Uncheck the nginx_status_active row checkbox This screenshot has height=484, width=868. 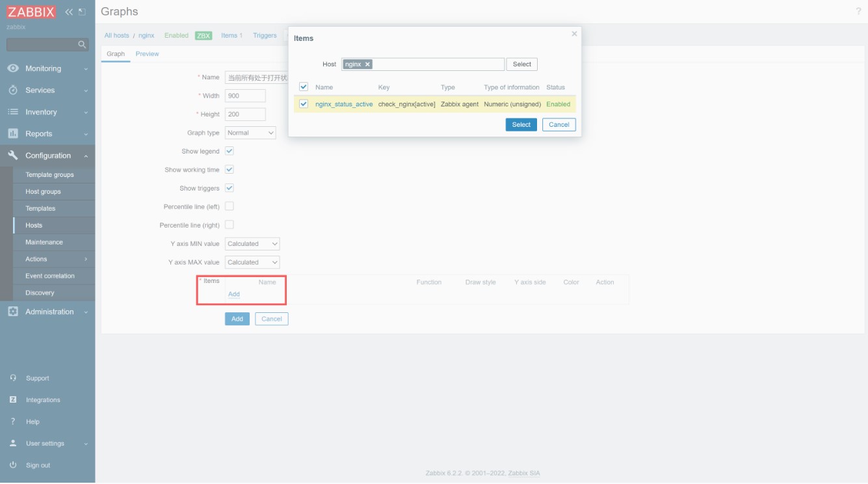303,103
